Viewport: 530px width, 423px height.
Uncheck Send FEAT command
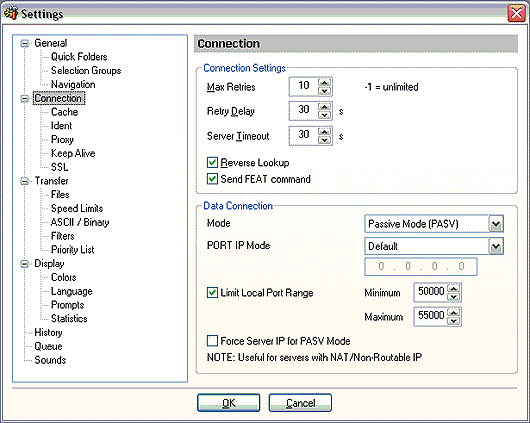(212, 179)
